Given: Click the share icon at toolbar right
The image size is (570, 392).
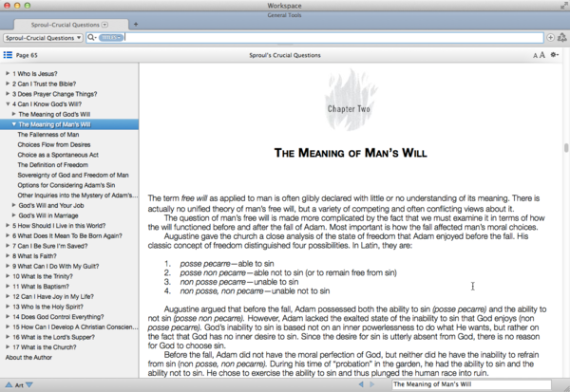Looking at the screenshot, I should (562, 38).
